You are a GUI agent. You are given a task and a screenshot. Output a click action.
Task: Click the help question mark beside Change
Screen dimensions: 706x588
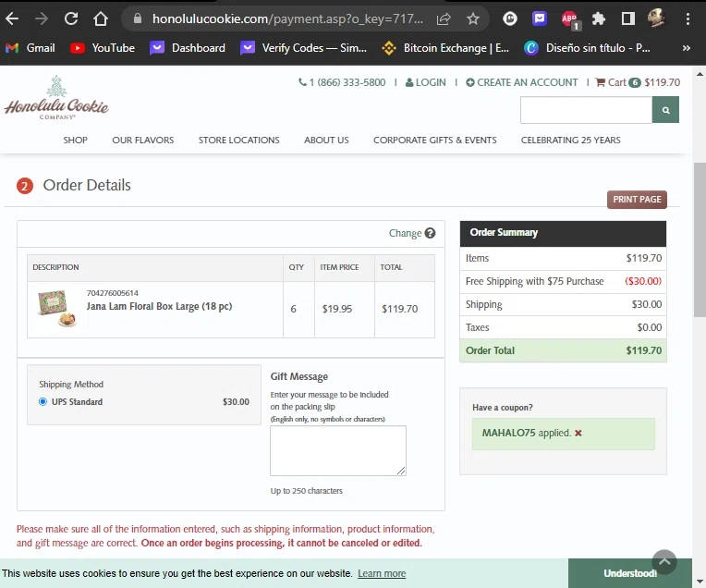[x=430, y=233]
